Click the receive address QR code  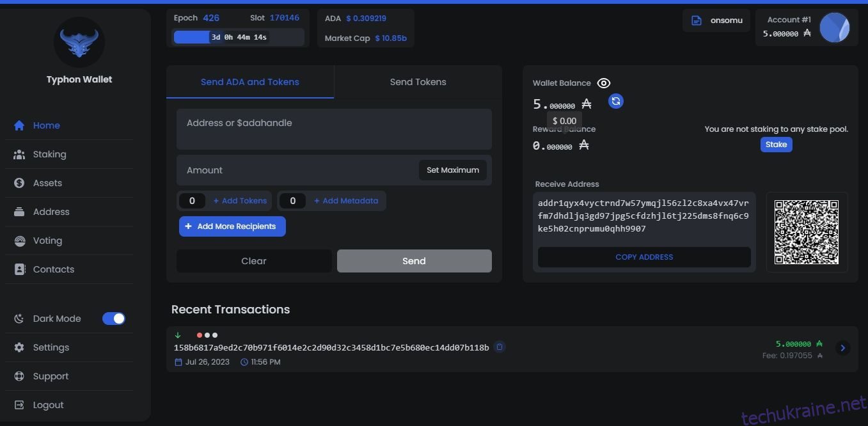(807, 232)
